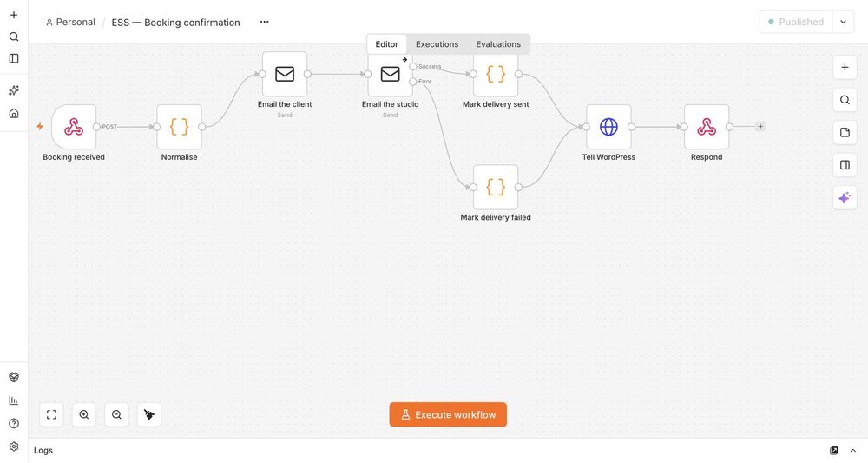Click the Error output of Email the studio
This screenshot has height=463, width=868.
click(x=413, y=82)
